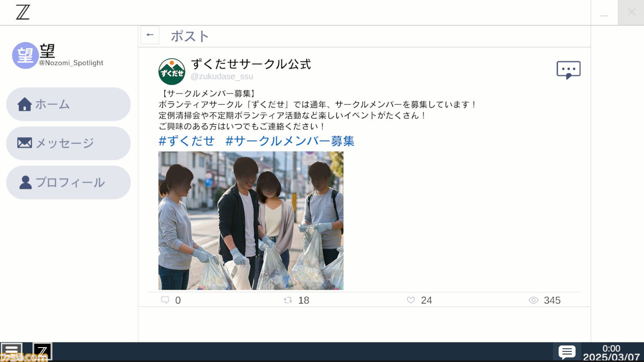Click the ずくだせ circle avatar
Screen dimensions: 644x362
pyautogui.click(x=172, y=71)
